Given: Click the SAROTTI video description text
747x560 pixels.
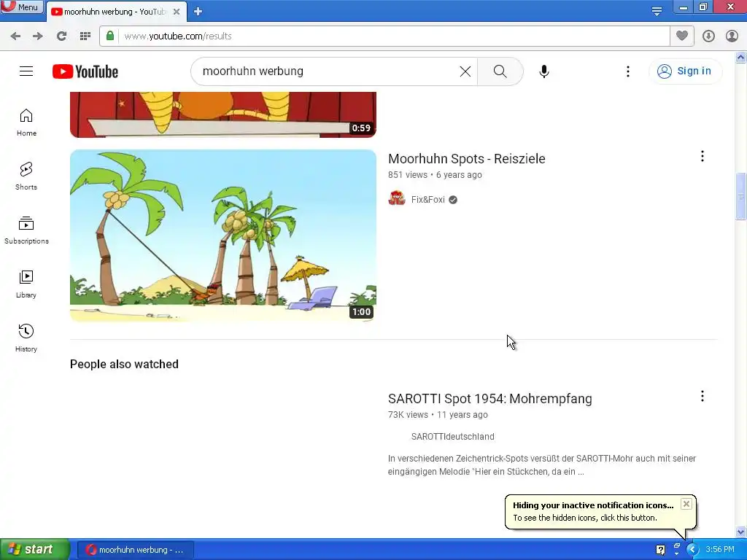Looking at the screenshot, I should 542,465.
